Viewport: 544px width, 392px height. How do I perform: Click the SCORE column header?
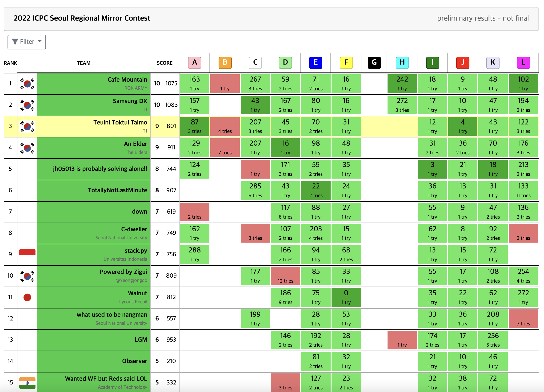[164, 63]
